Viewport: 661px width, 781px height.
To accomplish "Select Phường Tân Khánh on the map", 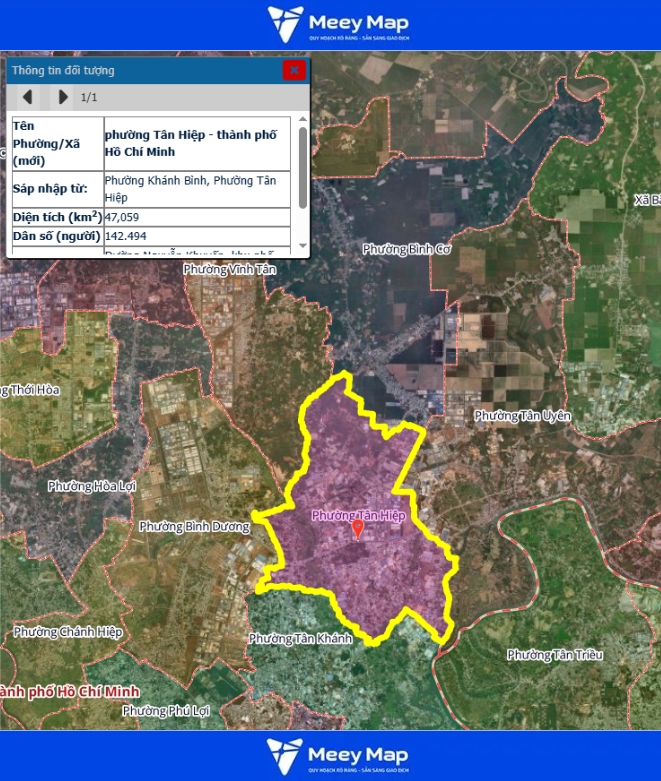I will [x=300, y=638].
